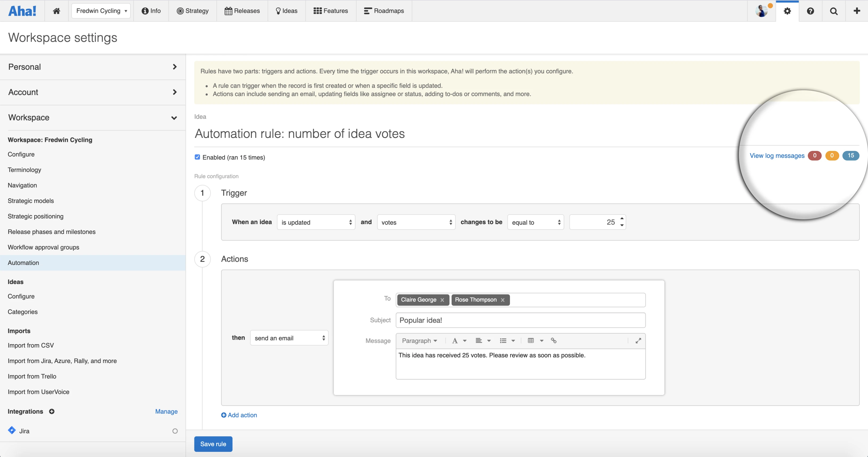Open the 'is updated' trigger dropdown
Image resolution: width=868 pixels, height=457 pixels.
(316, 222)
